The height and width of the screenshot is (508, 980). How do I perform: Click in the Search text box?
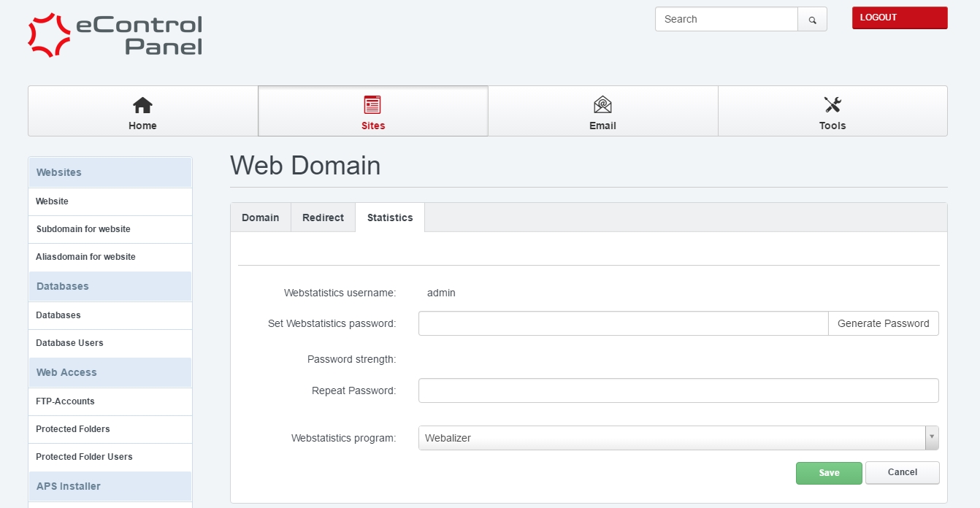coord(726,20)
